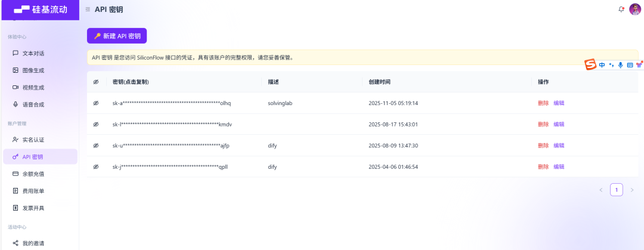Click the camera icon next to 视频生成
This screenshot has width=644, height=250.
(16, 87)
